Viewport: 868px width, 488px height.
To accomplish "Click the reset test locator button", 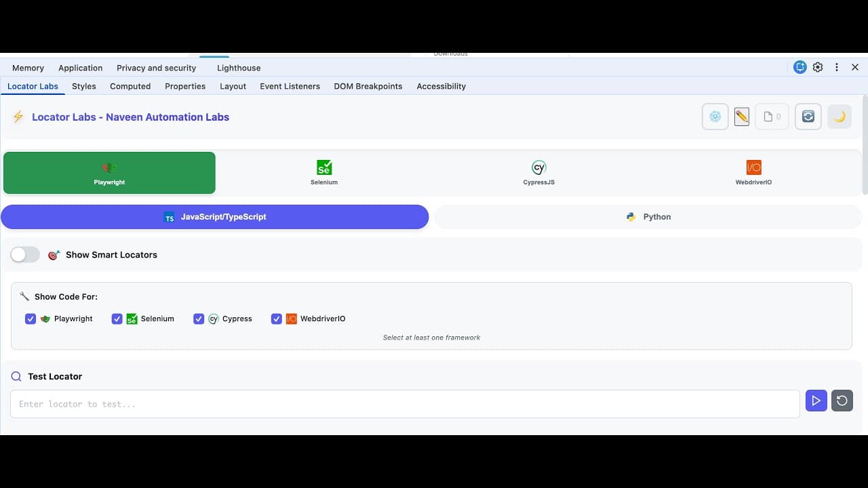I will coord(842,401).
